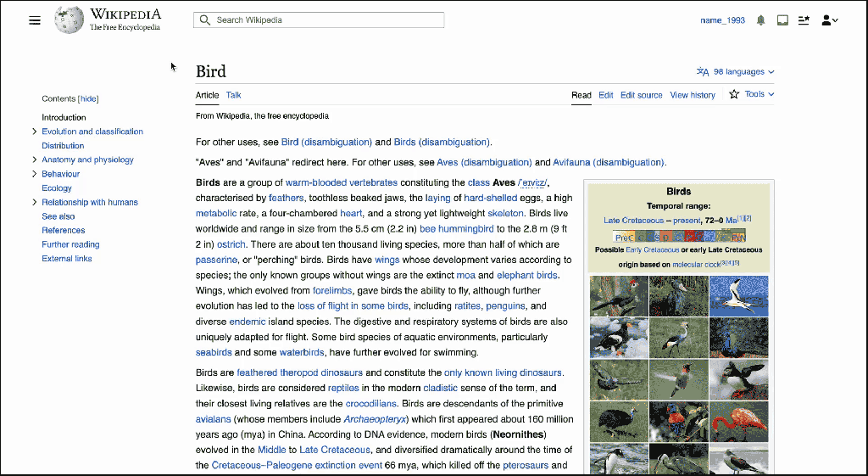
Task: Hide the Contents sidebar
Action: pos(88,98)
